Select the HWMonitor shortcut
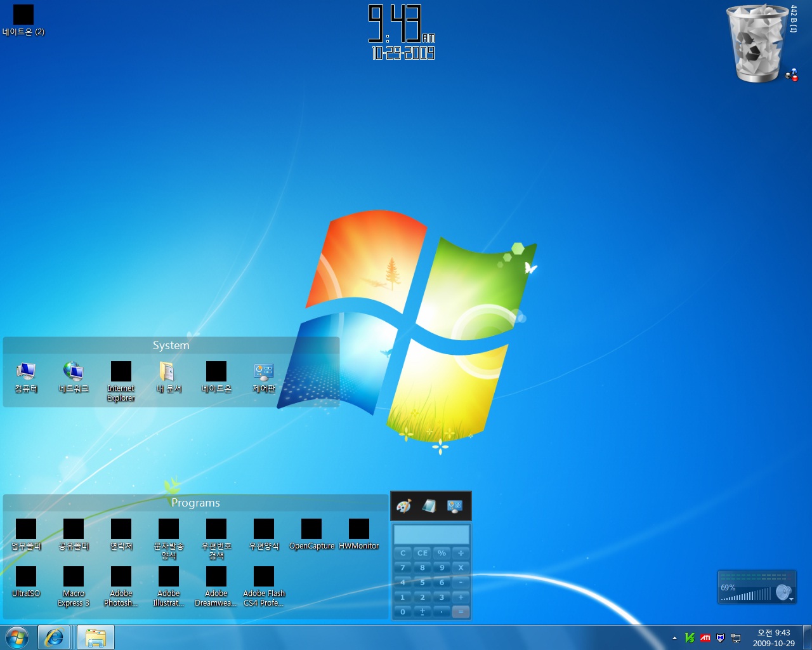Screen dimensions: 812x650 (x=359, y=534)
